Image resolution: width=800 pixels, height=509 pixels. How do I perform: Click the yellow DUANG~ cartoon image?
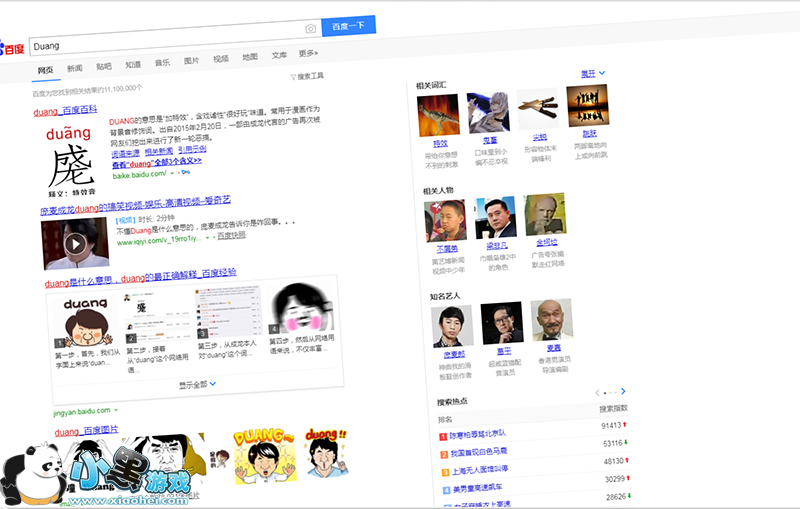[x=265, y=456]
